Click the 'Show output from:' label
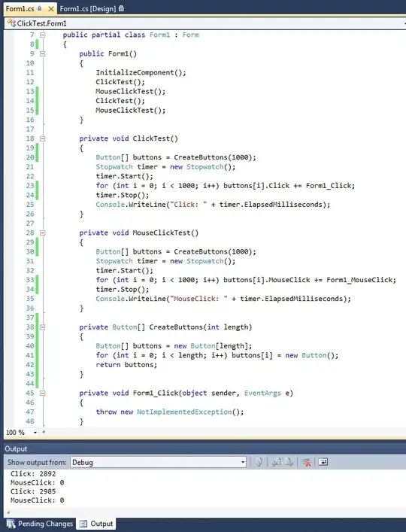 pyautogui.click(x=38, y=463)
